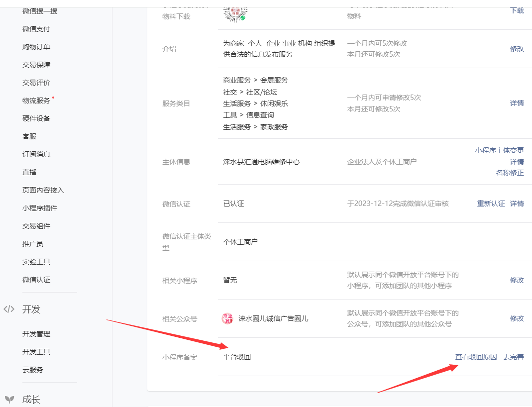Open the 开发 section heading

31,309
